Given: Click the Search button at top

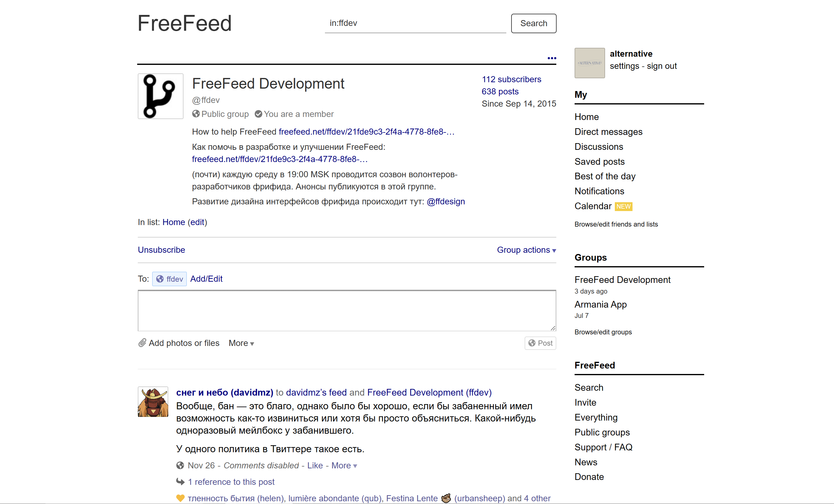Looking at the screenshot, I should [x=533, y=23].
